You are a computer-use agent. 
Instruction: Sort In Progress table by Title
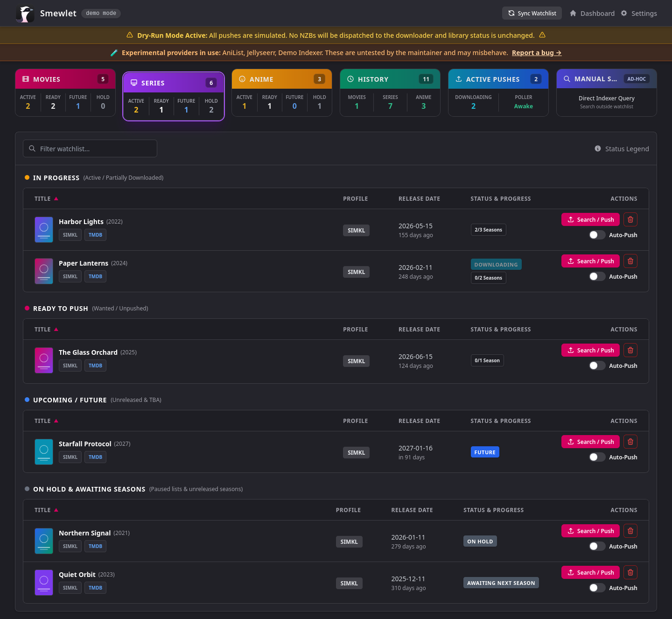(46, 199)
